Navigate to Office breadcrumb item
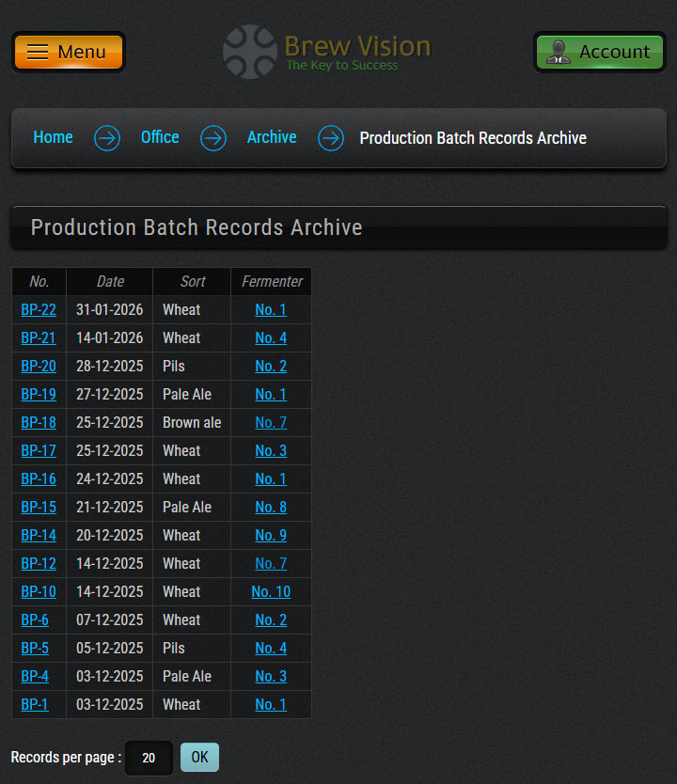The height and width of the screenshot is (784, 677). (x=160, y=137)
